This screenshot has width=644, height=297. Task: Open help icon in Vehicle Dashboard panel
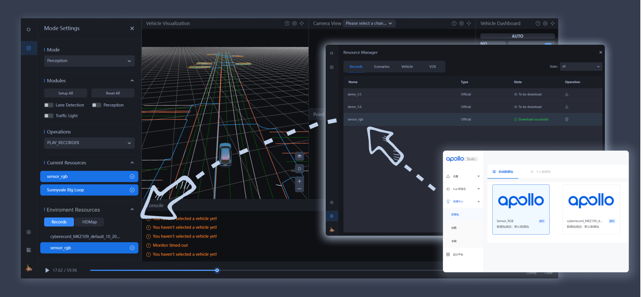tap(538, 23)
